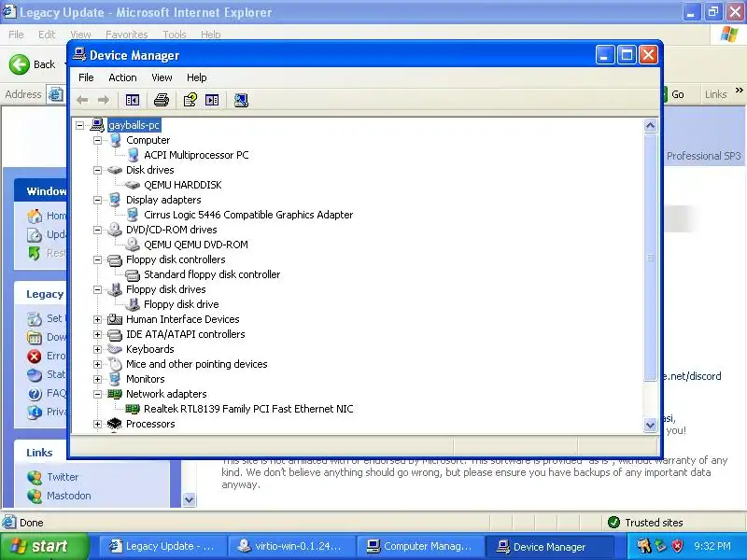Click the Keyboards category label
The image size is (747, 560).
click(x=150, y=349)
